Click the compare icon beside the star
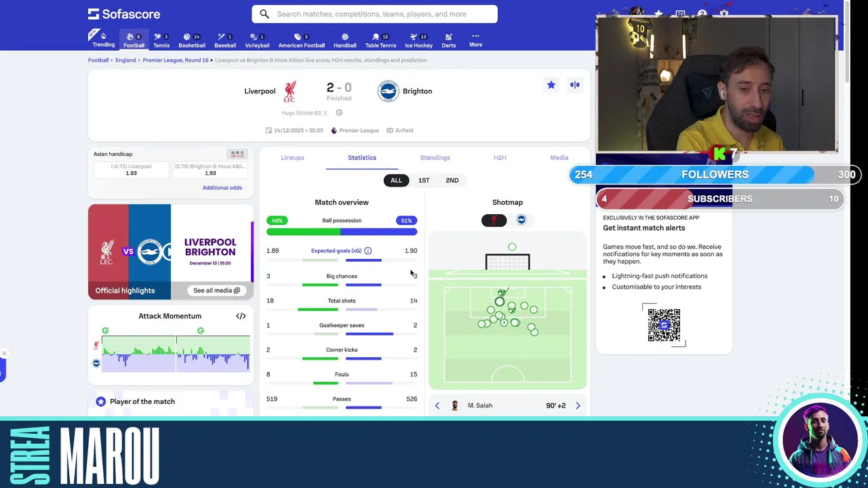The height and width of the screenshot is (488, 868). [x=575, y=85]
